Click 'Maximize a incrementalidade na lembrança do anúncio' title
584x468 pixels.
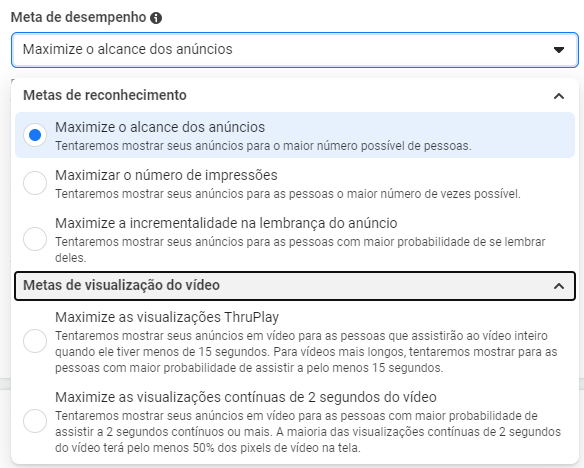pyautogui.click(x=226, y=223)
